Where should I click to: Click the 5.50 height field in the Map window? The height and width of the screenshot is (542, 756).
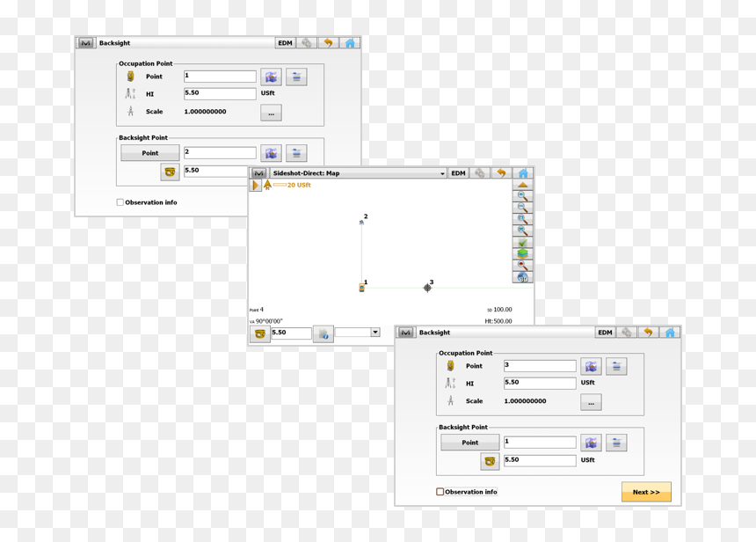291,333
